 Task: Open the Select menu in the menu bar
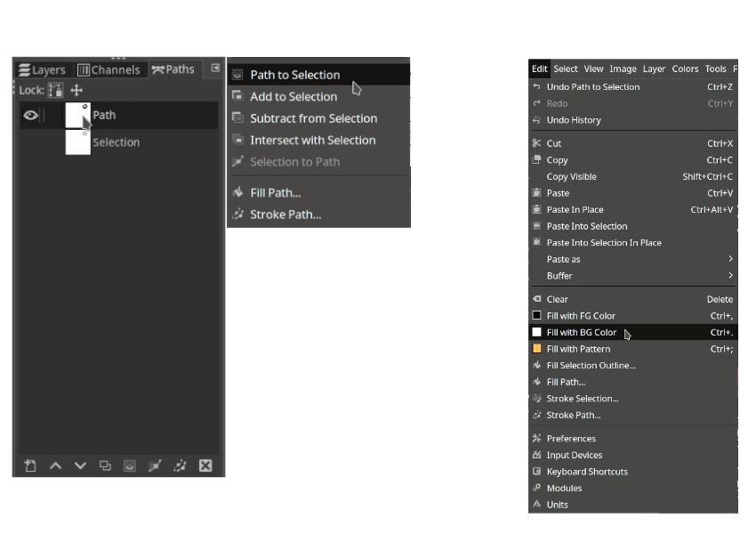[566, 69]
